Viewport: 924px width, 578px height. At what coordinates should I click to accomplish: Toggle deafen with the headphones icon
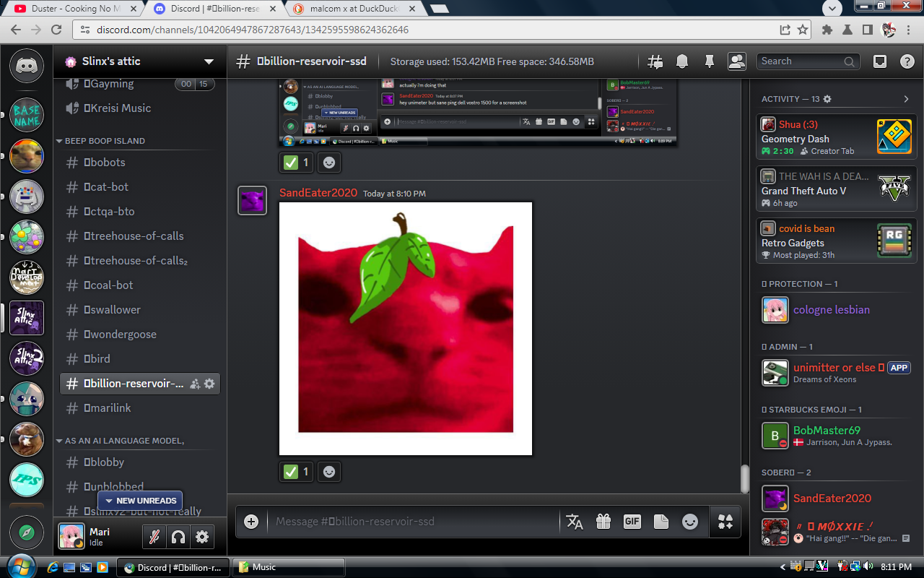point(178,537)
